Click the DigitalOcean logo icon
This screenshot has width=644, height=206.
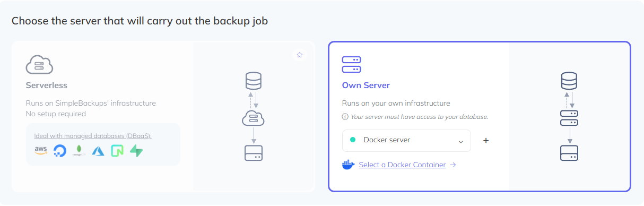(x=60, y=151)
